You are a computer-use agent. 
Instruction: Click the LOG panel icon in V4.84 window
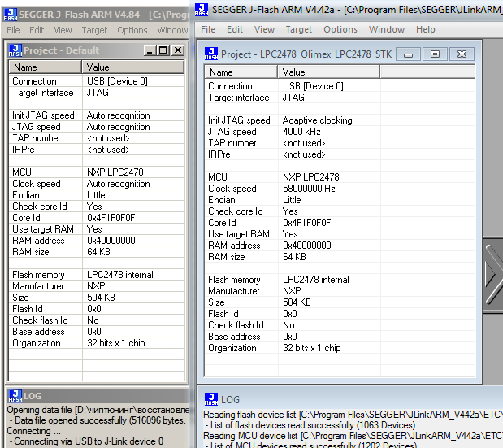[15, 396]
